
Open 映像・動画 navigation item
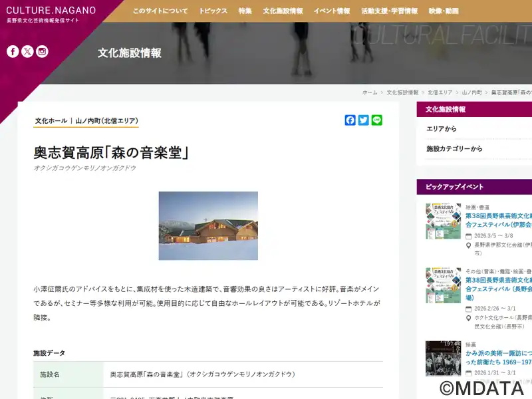[x=444, y=11]
